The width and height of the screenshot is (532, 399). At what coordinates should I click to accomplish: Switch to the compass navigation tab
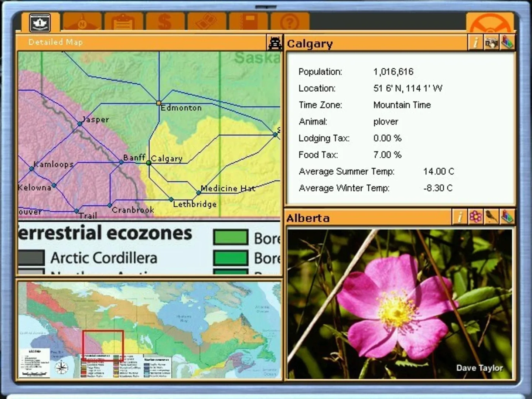82,22
